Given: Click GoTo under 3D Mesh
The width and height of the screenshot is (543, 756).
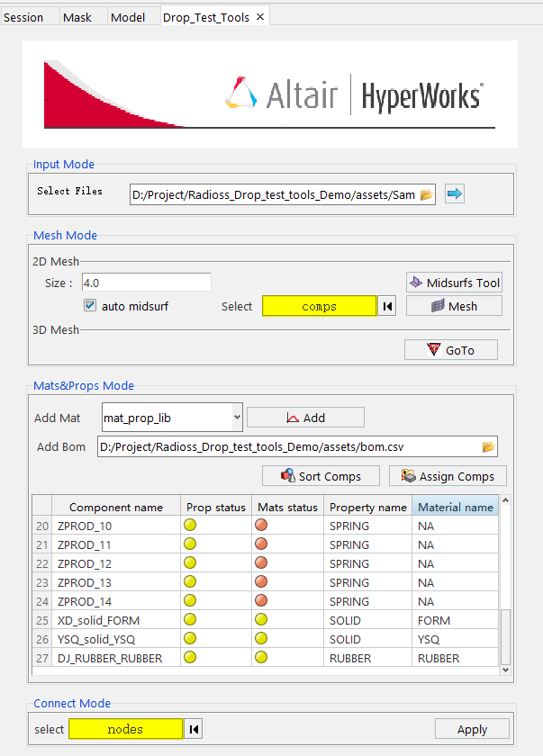Looking at the screenshot, I should (x=451, y=350).
